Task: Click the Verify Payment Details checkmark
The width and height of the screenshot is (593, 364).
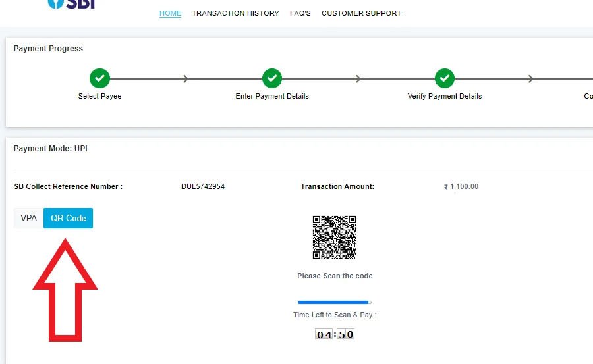Action: (x=445, y=78)
